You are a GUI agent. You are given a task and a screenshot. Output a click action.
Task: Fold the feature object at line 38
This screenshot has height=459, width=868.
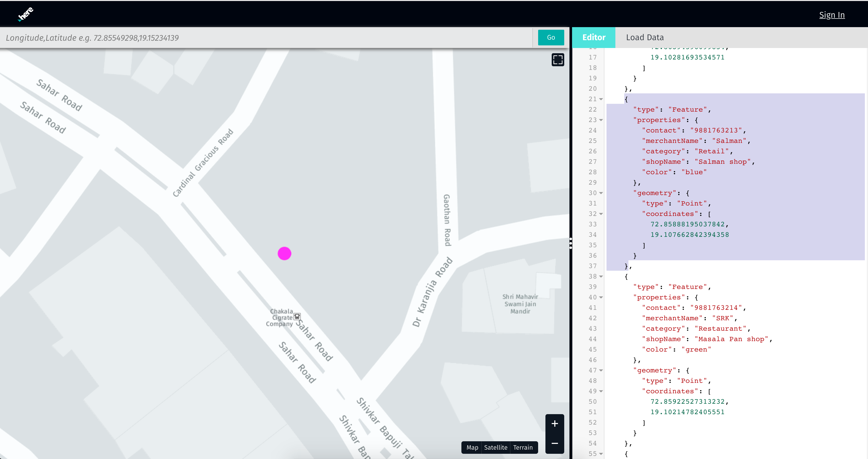pos(601,276)
